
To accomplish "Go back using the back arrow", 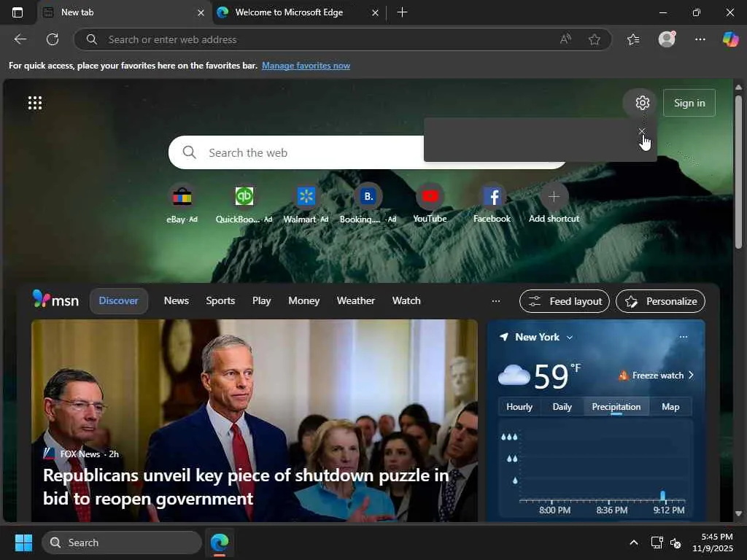I will point(20,39).
